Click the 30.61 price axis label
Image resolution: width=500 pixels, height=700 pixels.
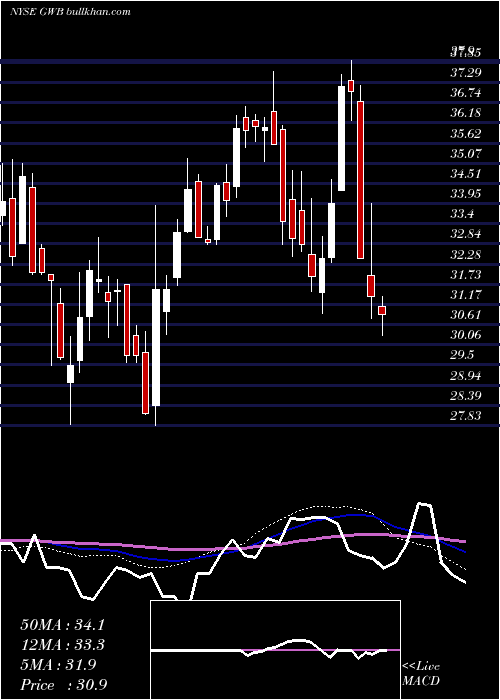[x=466, y=315]
